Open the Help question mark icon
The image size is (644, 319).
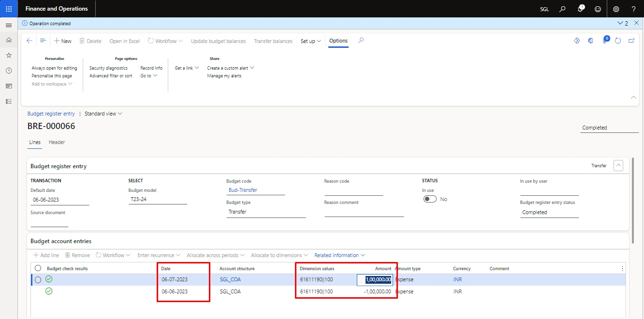pos(634,9)
